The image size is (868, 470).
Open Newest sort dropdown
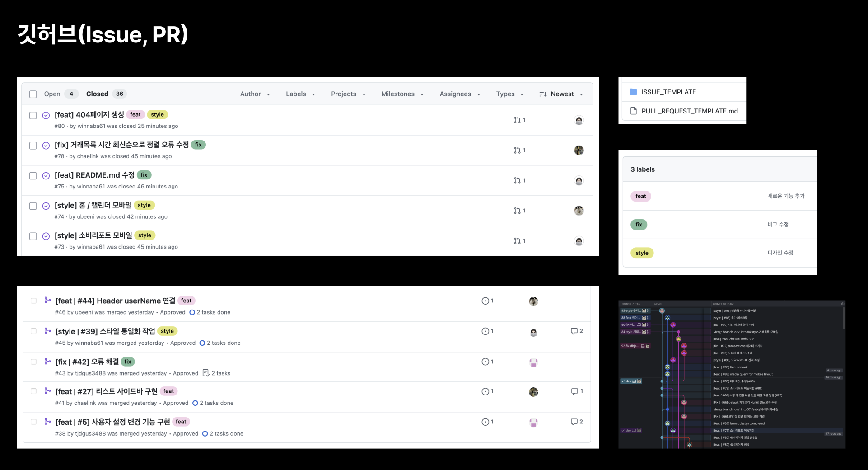561,94
